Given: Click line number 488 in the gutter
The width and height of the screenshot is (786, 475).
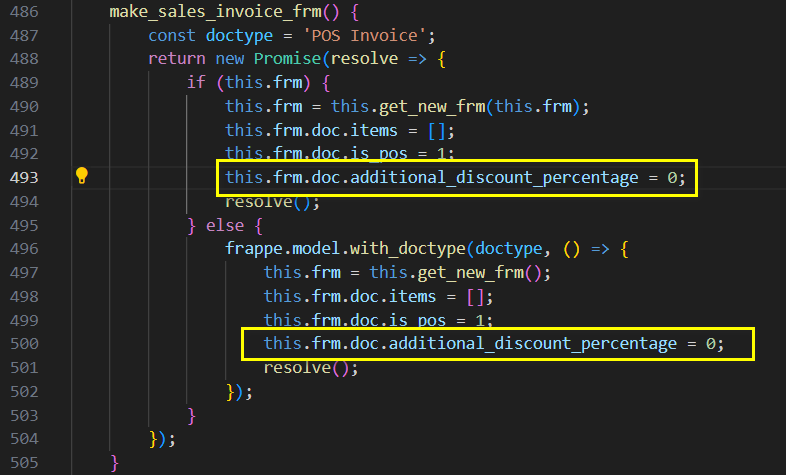Looking at the screenshot, I should (24, 59).
